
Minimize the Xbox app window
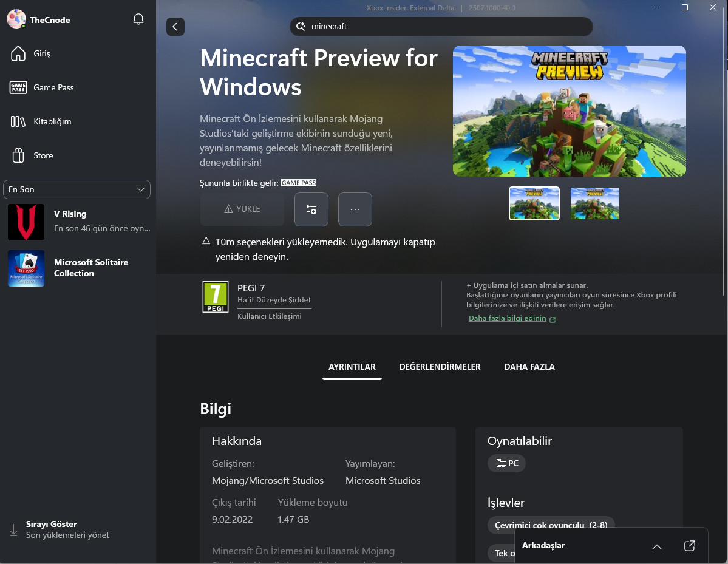(x=657, y=7)
